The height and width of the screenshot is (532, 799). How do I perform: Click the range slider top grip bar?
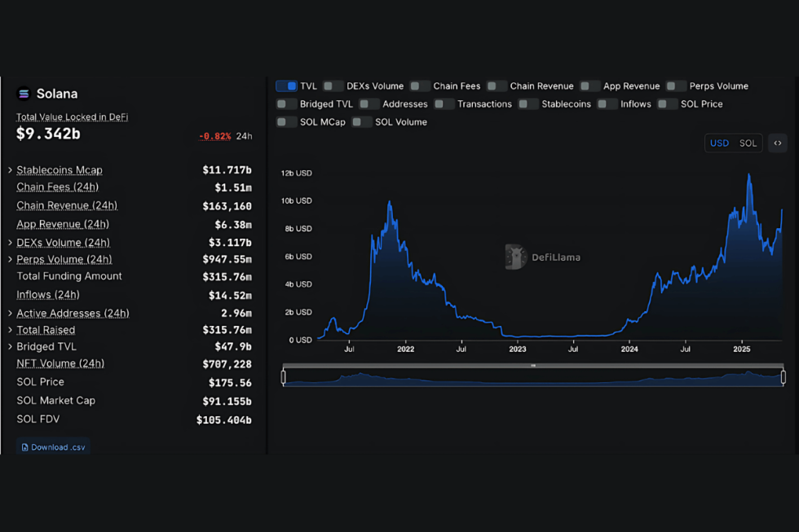point(533,366)
